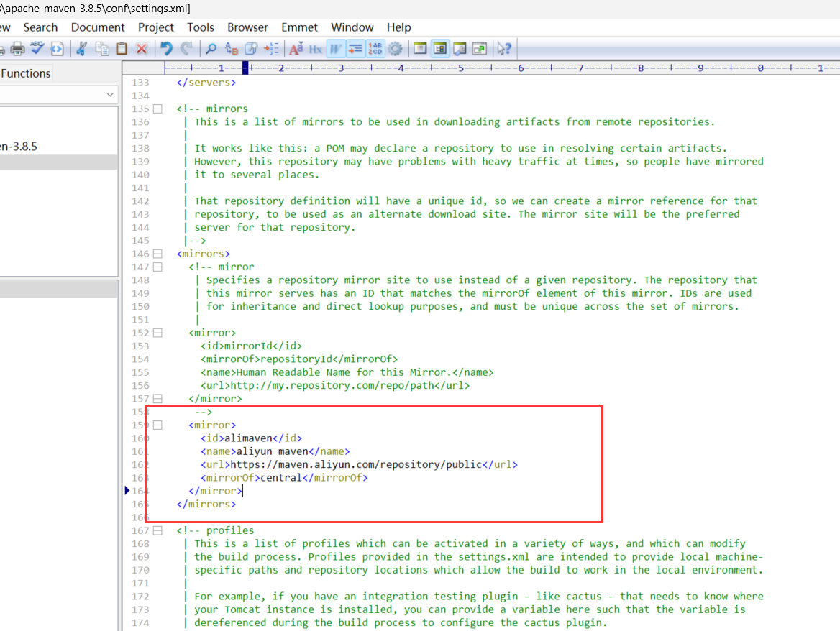Toggle word wrap button
840x631 pixels.
(x=335, y=49)
